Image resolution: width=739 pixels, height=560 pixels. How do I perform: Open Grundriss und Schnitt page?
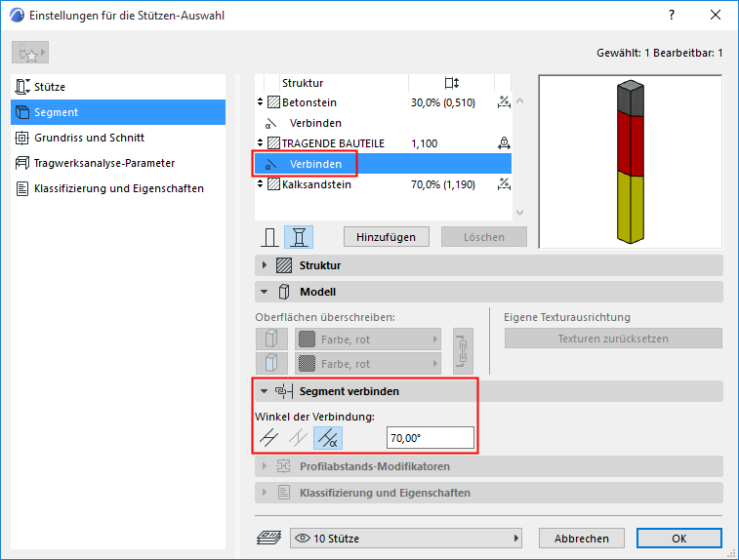[118, 138]
